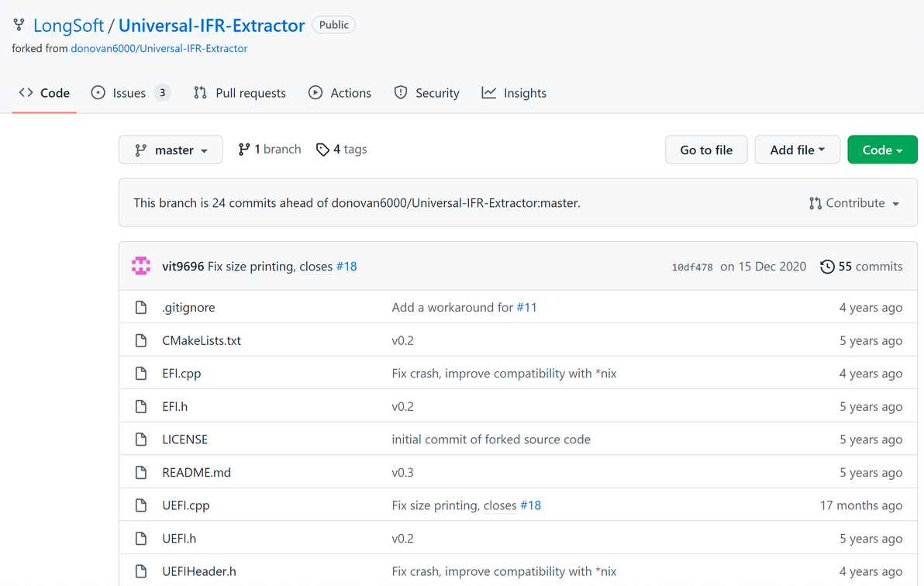Screen dimensions: 924x586
Task: Click the fork icon beside LongSoft
Action: pyautogui.click(x=19, y=26)
